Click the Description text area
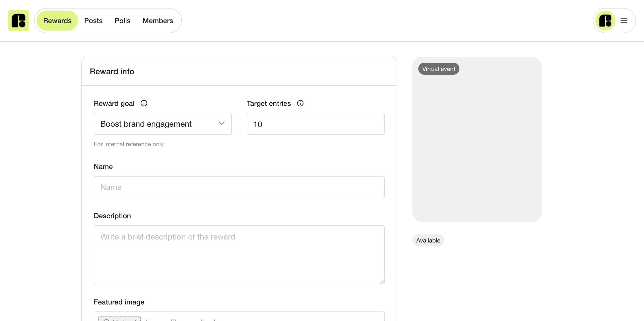 239,255
